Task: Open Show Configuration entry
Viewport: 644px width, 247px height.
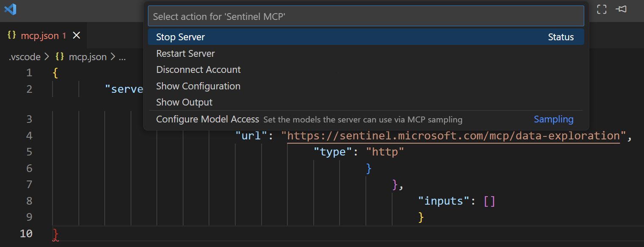Action: point(198,86)
